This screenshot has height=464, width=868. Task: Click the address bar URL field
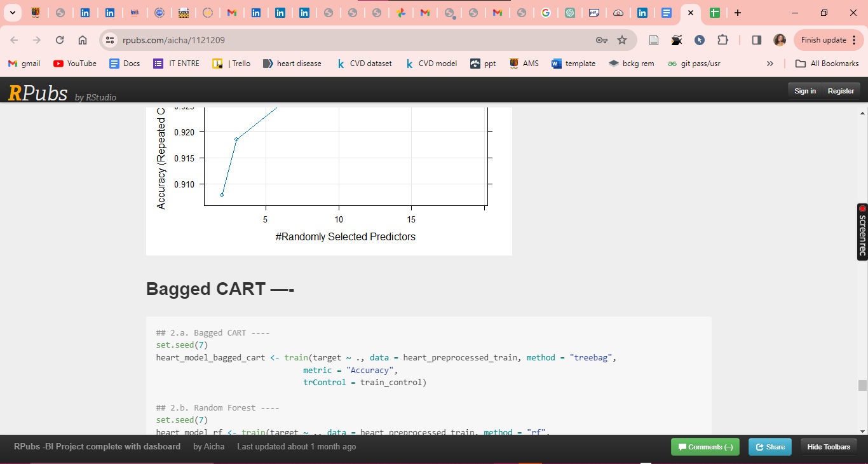[x=349, y=40]
